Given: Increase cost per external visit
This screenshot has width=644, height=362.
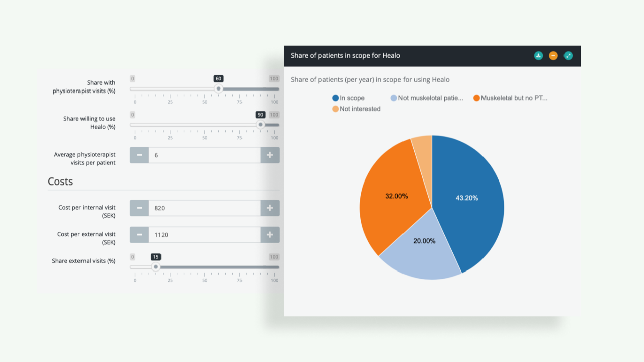Looking at the screenshot, I should click(x=270, y=235).
